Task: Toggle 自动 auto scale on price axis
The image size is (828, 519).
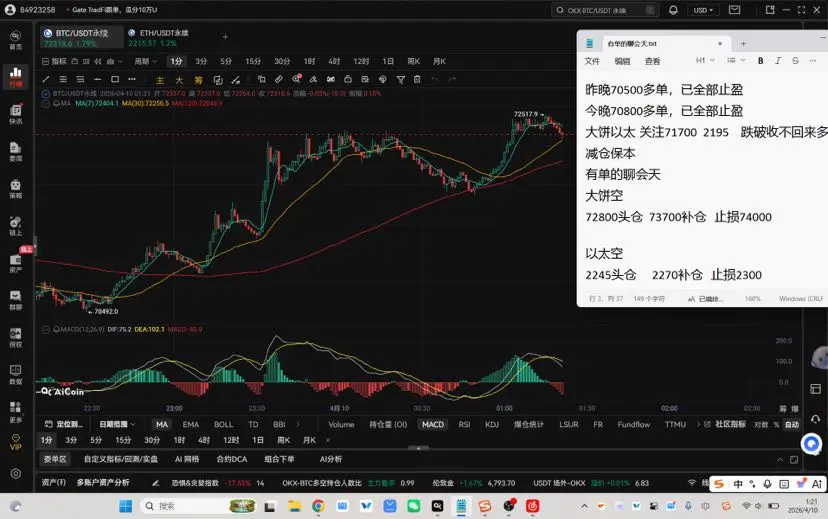Action: click(792, 424)
